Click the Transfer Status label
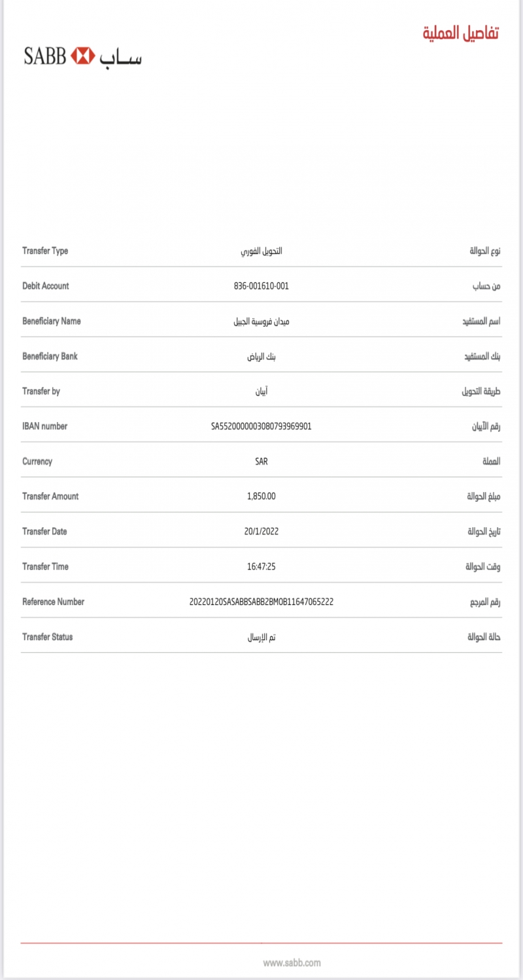Viewport: 523px width, 980px height. click(48, 636)
